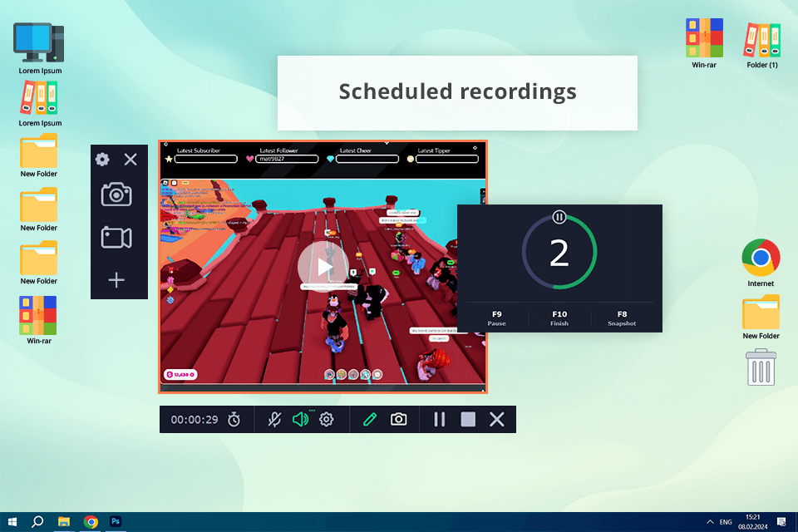
Task: Select New Folder below Internet icon
Action: (761, 318)
